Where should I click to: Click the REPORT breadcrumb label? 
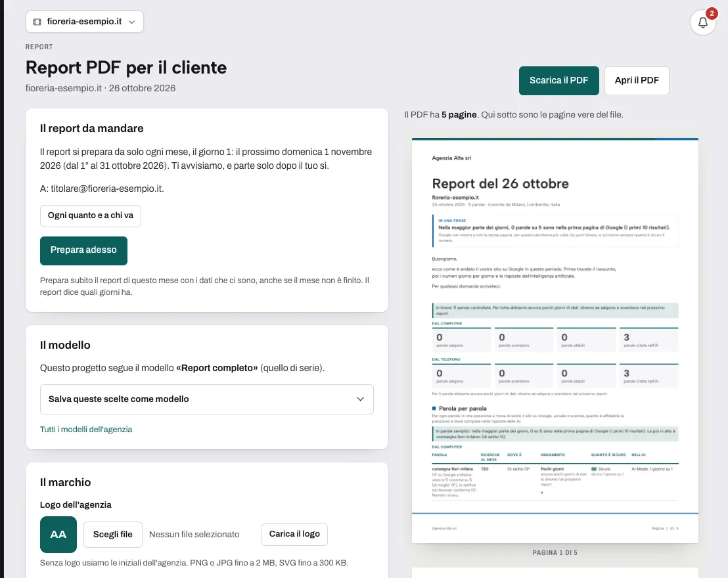[39, 47]
